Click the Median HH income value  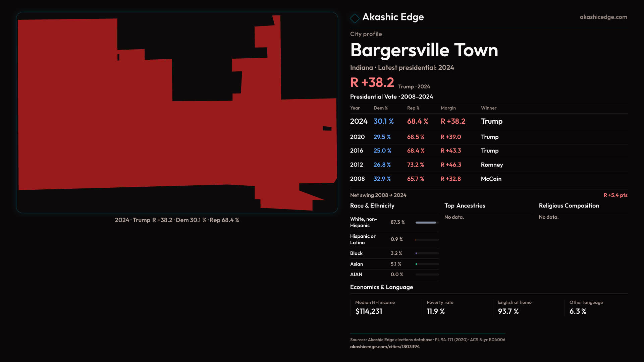(x=369, y=311)
